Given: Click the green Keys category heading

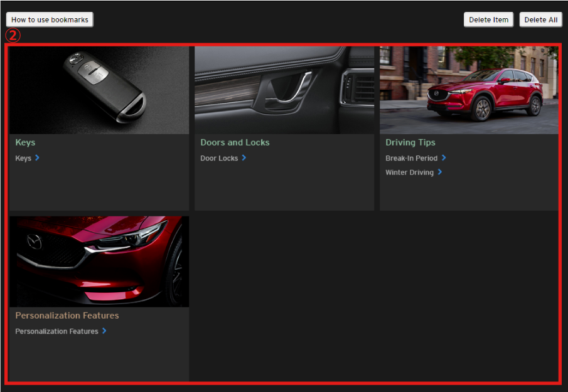Looking at the screenshot, I should tap(25, 142).
